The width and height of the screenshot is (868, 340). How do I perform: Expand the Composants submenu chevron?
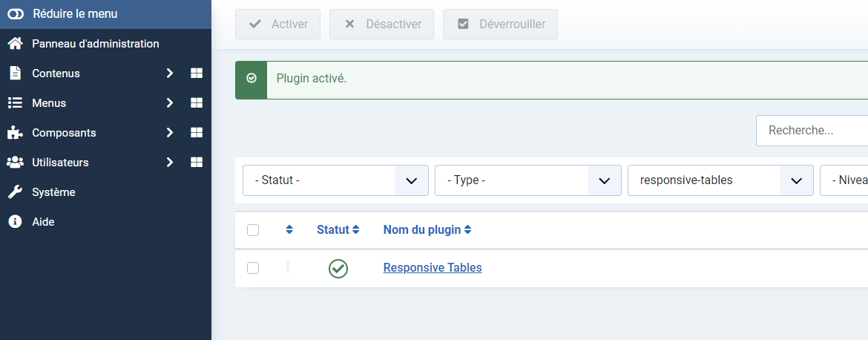pyautogui.click(x=170, y=133)
